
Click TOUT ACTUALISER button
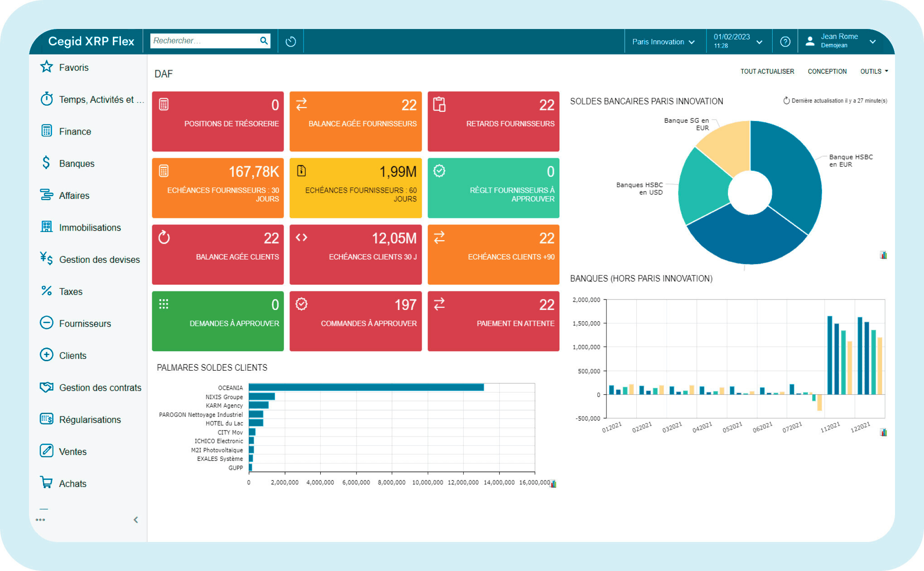pyautogui.click(x=767, y=72)
